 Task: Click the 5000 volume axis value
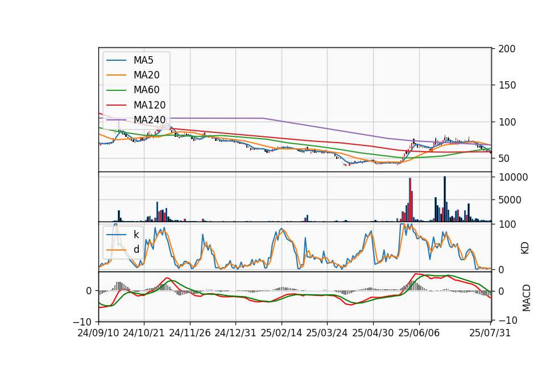(x=510, y=200)
